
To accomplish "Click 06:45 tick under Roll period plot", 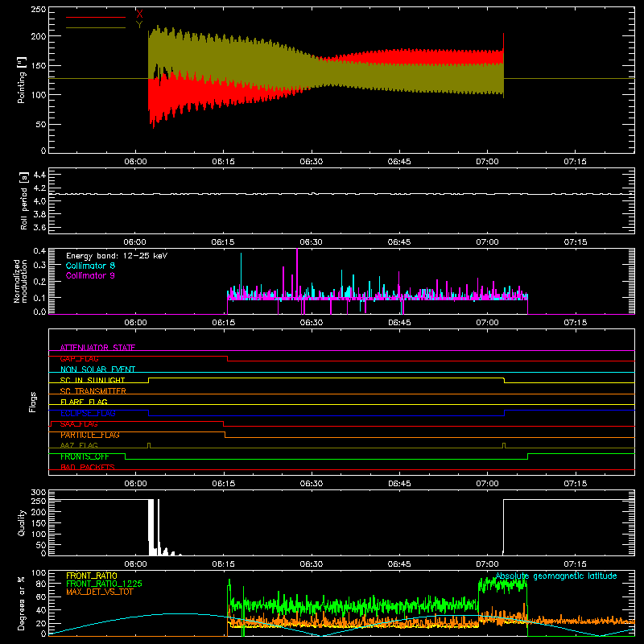I will point(399,242).
